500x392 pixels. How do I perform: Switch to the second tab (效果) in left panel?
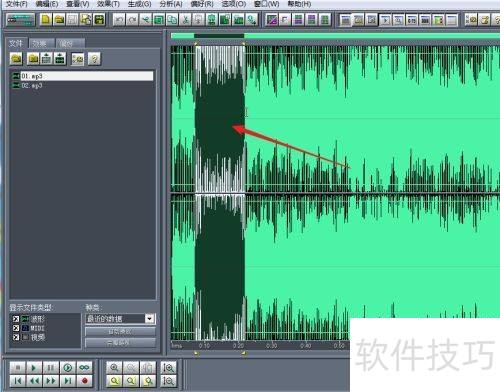pyautogui.click(x=41, y=43)
